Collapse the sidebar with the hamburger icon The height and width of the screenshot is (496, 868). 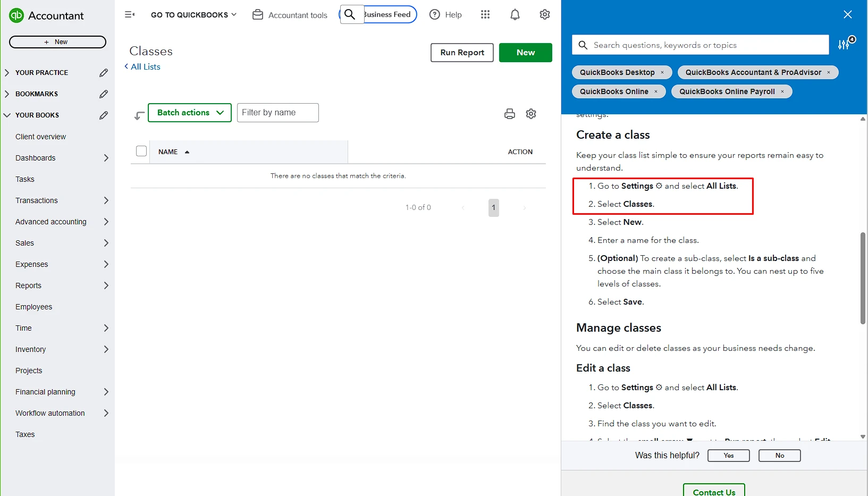(x=130, y=14)
